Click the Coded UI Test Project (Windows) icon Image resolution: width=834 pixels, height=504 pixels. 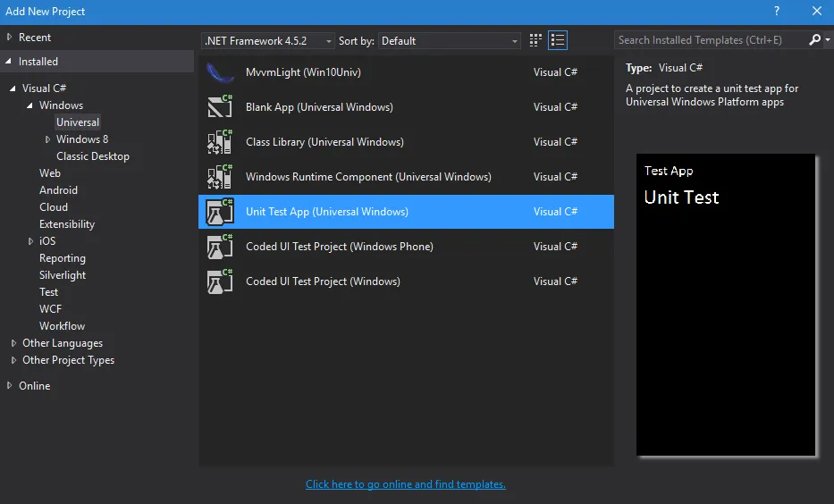click(220, 281)
